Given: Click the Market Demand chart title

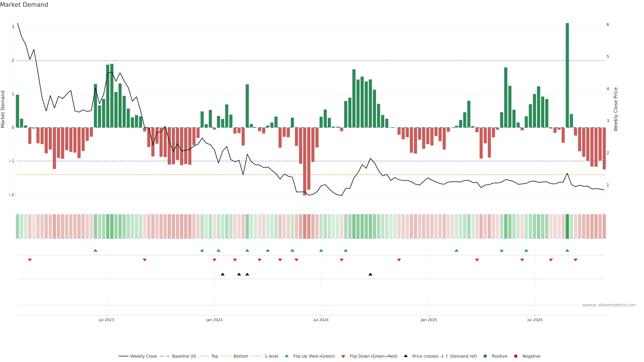Looking at the screenshot, I should point(24,5).
